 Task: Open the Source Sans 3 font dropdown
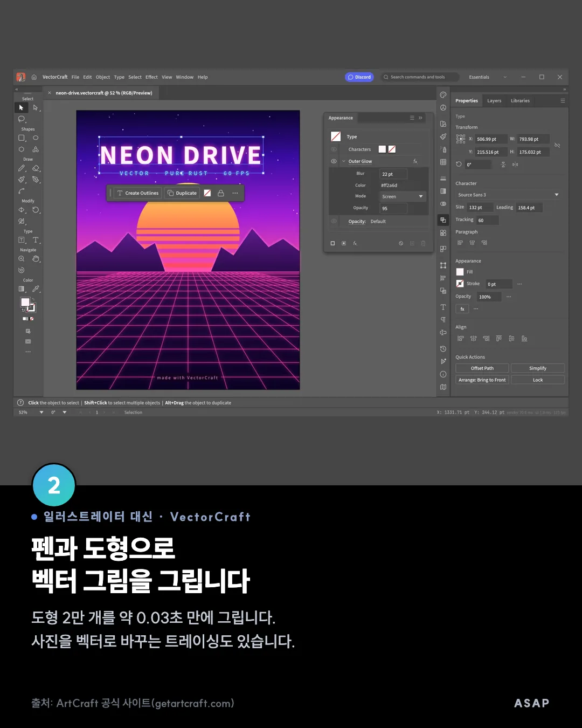(x=508, y=195)
